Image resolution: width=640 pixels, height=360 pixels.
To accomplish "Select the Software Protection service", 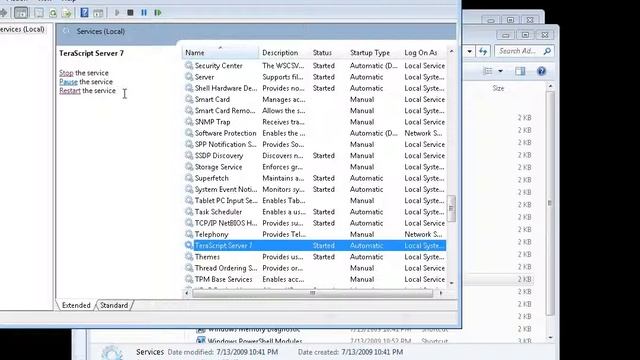I will (x=225, y=133).
